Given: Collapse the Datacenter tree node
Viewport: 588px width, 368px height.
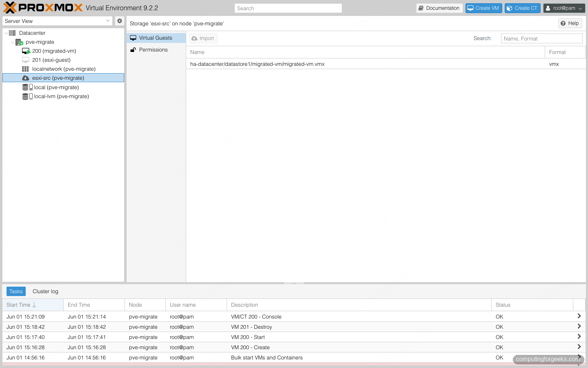Looking at the screenshot, I should [6, 33].
